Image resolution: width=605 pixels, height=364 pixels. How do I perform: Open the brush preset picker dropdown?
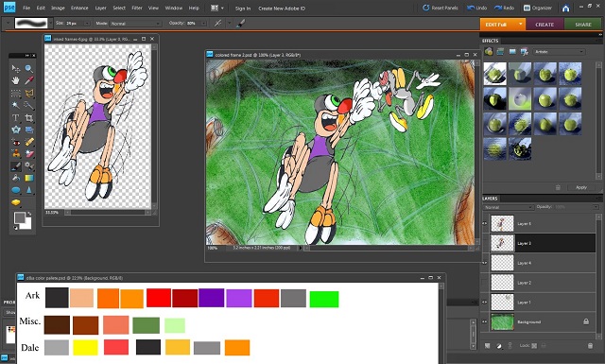point(50,23)
